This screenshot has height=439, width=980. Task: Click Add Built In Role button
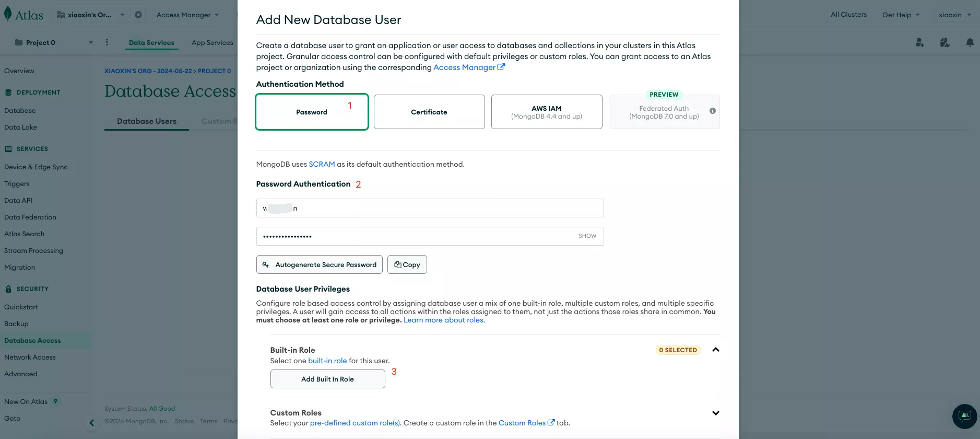pos(328,379)
